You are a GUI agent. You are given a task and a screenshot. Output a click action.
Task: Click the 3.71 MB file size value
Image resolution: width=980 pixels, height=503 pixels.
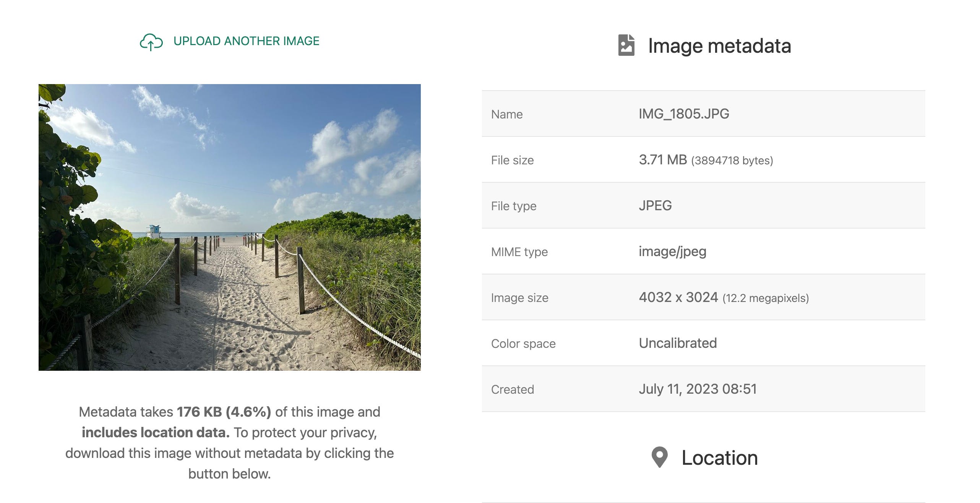(663, 160)
